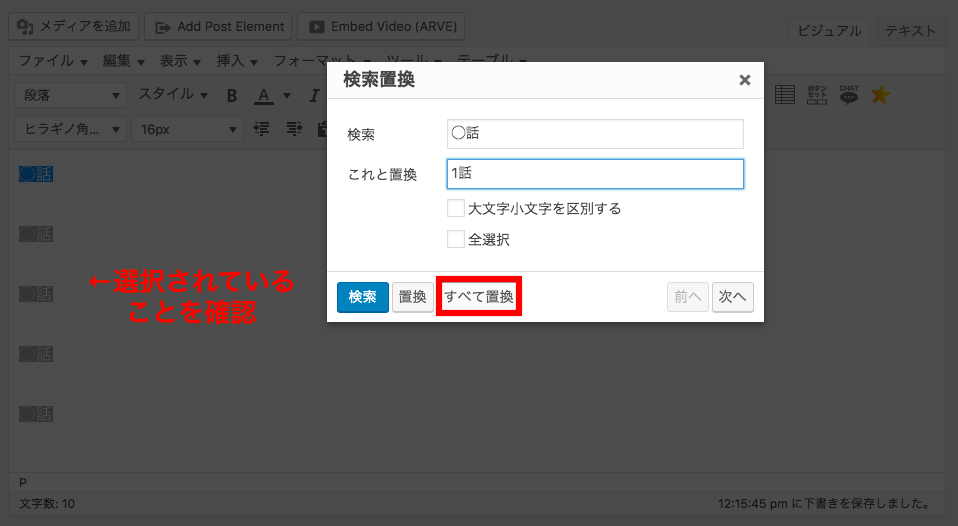Screen dimensions: 958x526
Task: Open the 表示 menu
Action: click(180, 61)
